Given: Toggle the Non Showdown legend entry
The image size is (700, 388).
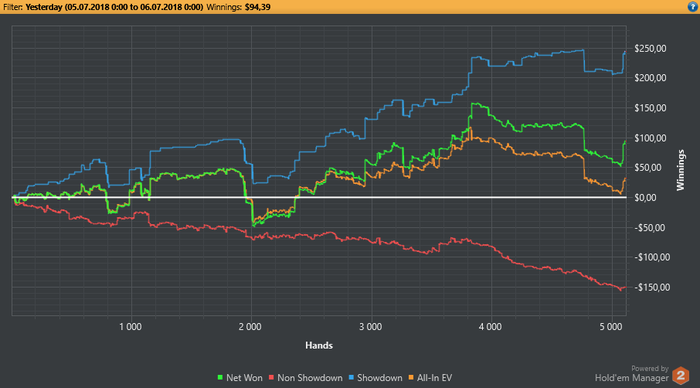Looking at the screenshot, I should (305, 378).
